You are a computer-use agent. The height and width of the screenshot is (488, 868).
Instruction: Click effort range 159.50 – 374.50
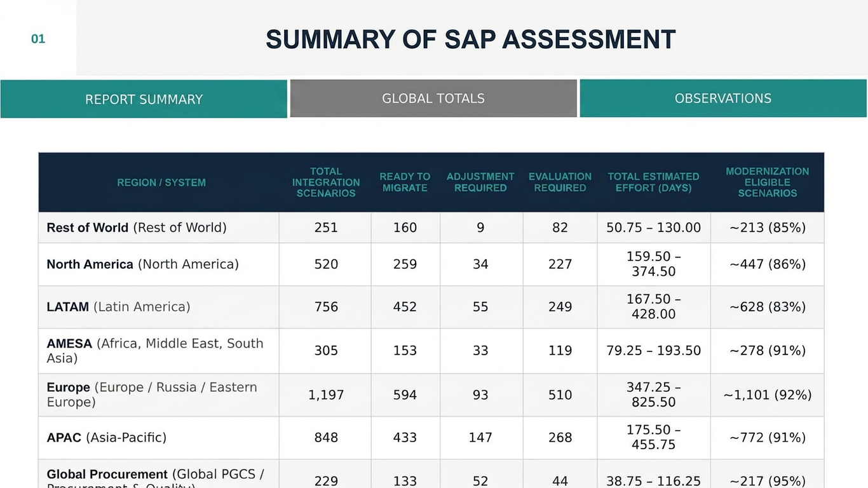[x=653, y=264]
